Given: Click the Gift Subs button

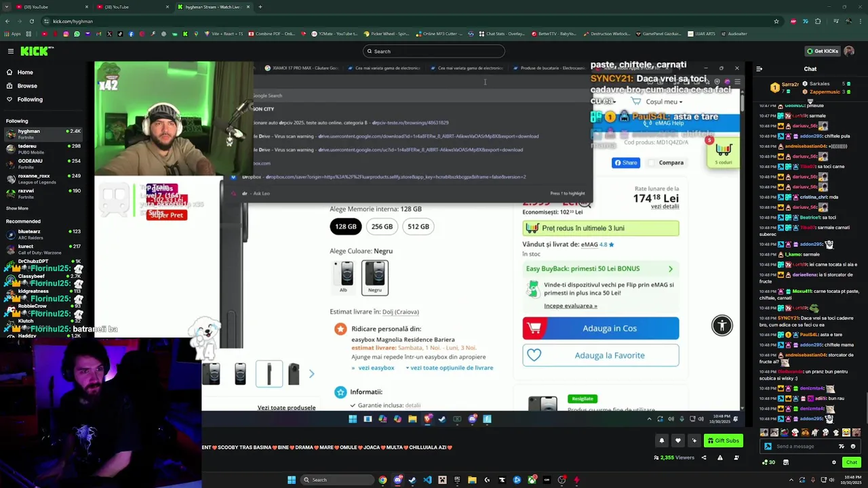Looking at the screenshot, I should tap(723, 441).
